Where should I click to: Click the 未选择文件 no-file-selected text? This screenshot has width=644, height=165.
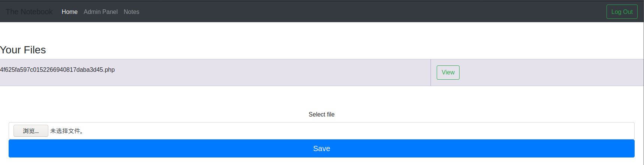[x=67, y=131]
